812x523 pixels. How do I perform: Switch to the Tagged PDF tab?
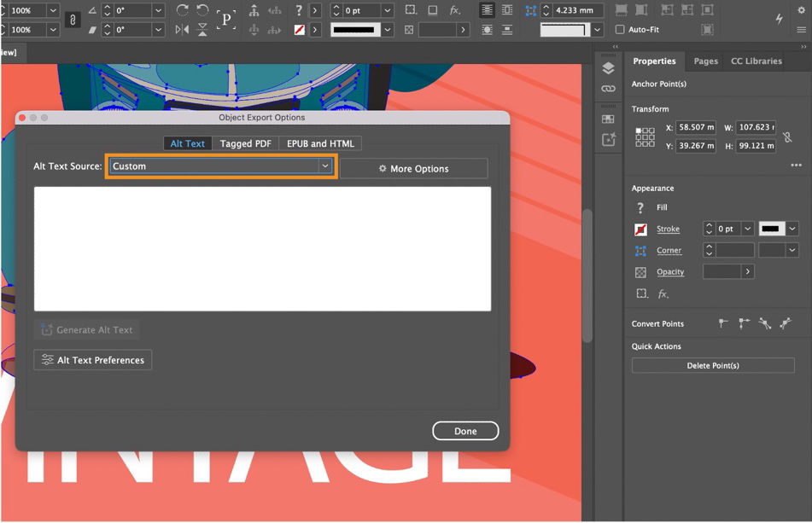(x=245, y=144)
